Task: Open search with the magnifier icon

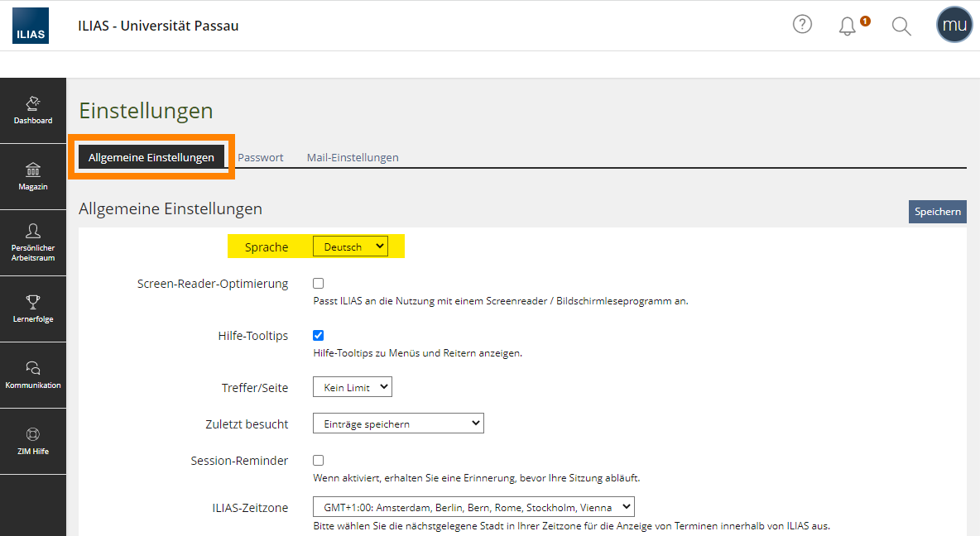Action: tap(901, 26)
